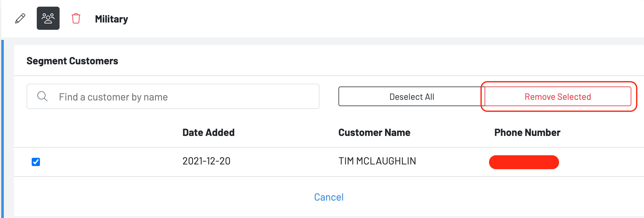Open the segment customers people icon
Screen dimensions: 644x218
(x=48, y=18)
